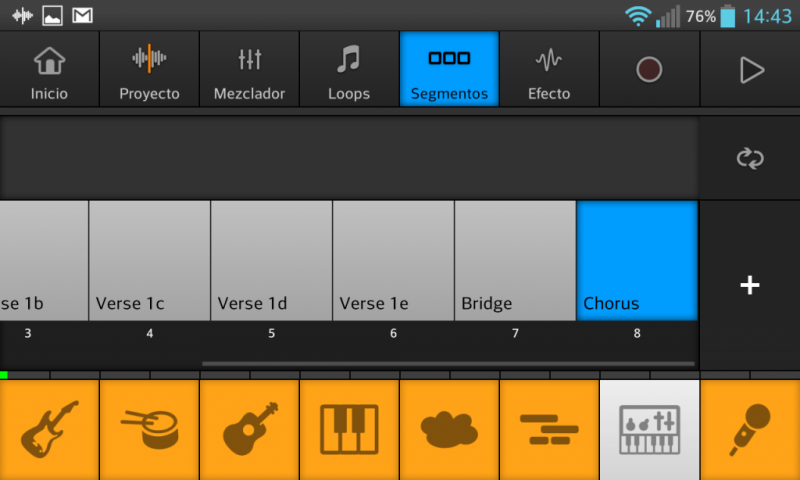Add a new segment with plus button
The image size is (800, 480).
(749, 285)
